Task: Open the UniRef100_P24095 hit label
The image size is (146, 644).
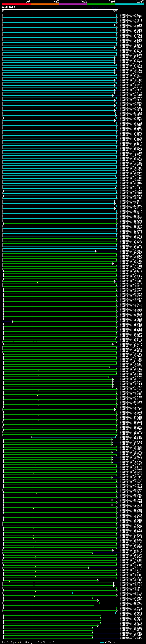Action: tap(131, 40)
